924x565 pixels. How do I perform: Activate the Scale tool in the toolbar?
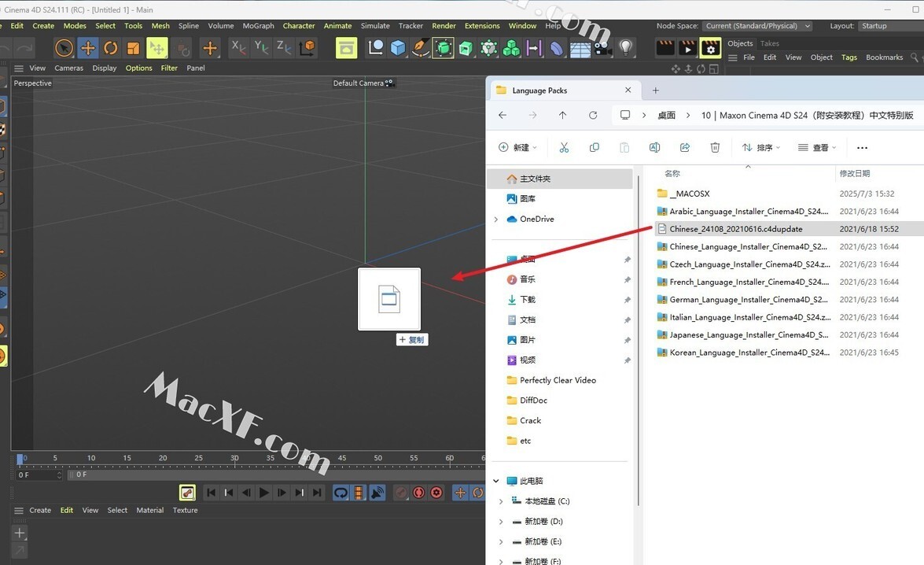click(x=134, y=48)
